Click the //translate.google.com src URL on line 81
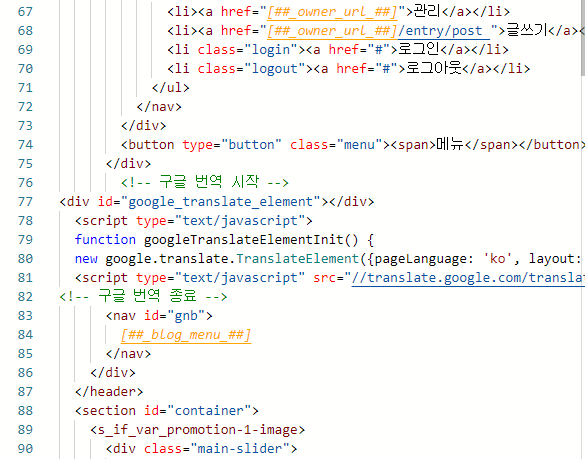Screen dimensions: 585x459 pyautogui.click(x=468, y=278)
